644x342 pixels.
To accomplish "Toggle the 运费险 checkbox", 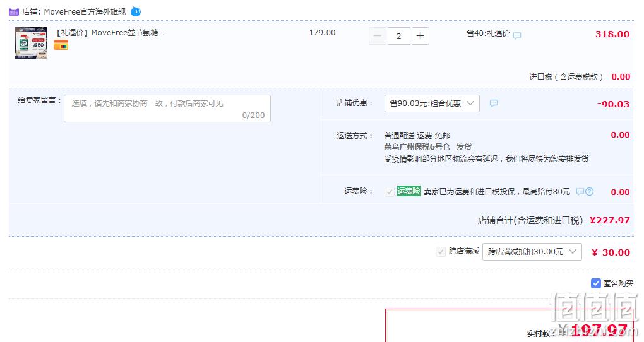I will pos(390,192).
